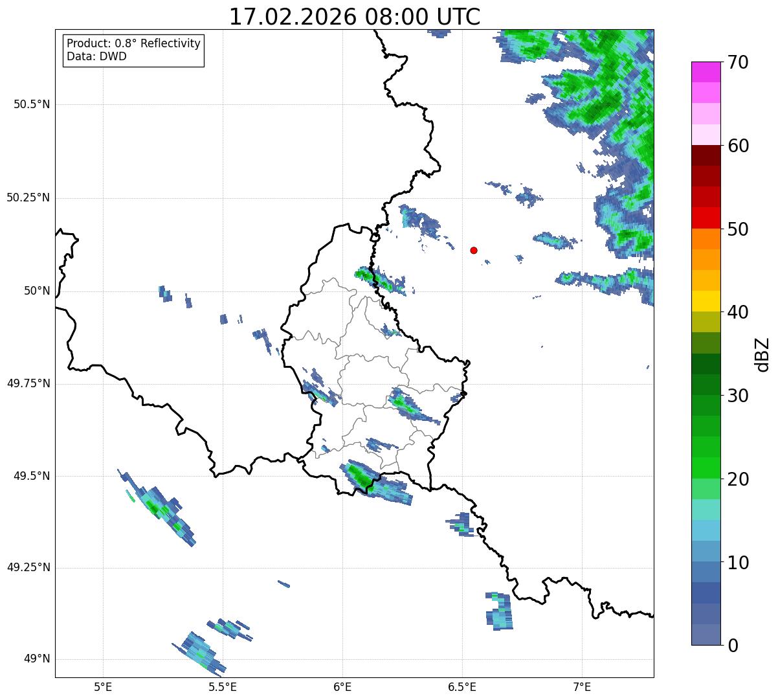Click the 5.5°E longitude tick label
This screenshot has height=700, width=778.
coord(223,686)
